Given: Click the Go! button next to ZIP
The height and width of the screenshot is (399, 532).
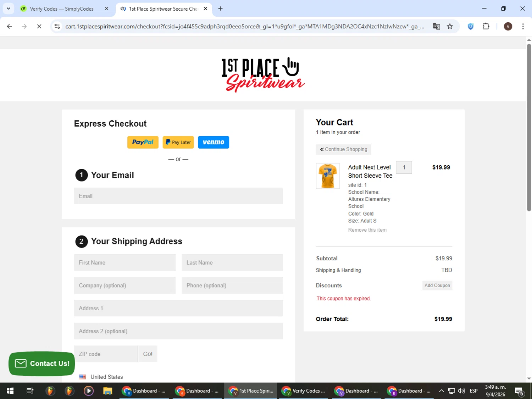Looking at the screenshot, I should (x=148, y=354).
